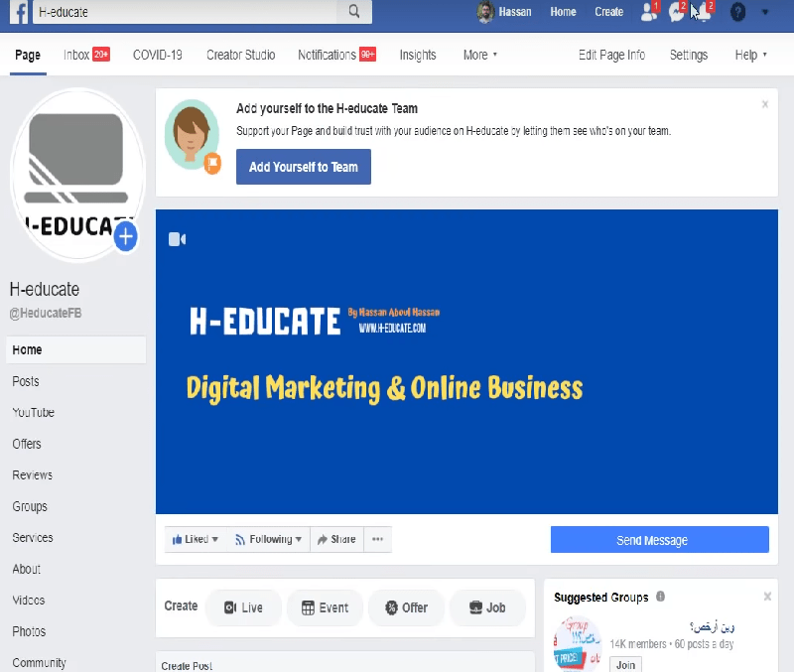
Task: Open Offers in the sidebar
Action: pos(27,444)
